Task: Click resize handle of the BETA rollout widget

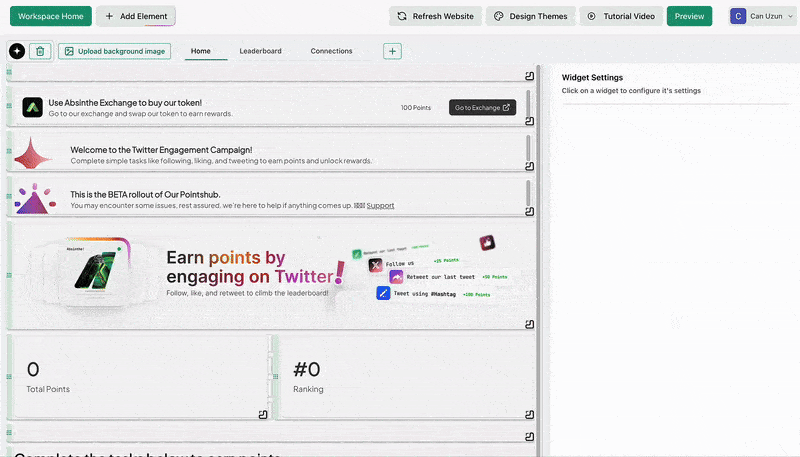Action: click(x=530, y=211)
